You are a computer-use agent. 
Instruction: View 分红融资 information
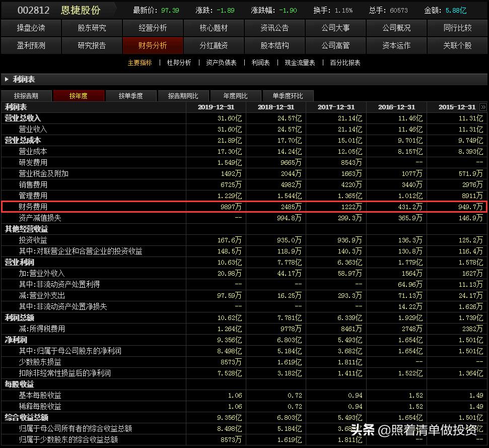[x=214, y=46]
